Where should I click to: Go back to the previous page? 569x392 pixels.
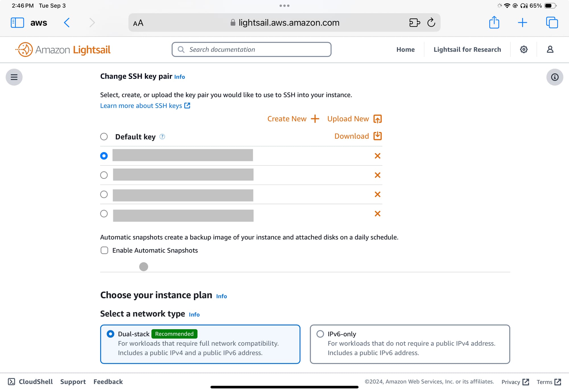coord(67,23)
